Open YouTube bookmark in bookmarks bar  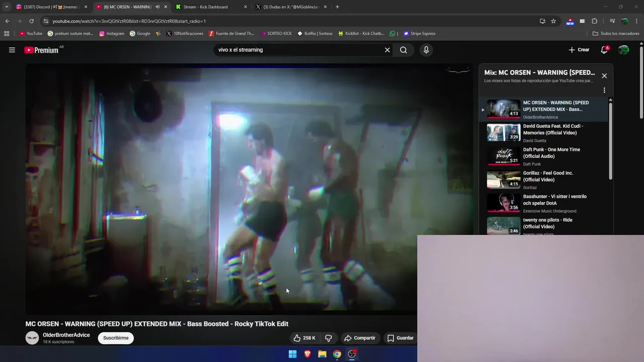click(x=31, y=34)
